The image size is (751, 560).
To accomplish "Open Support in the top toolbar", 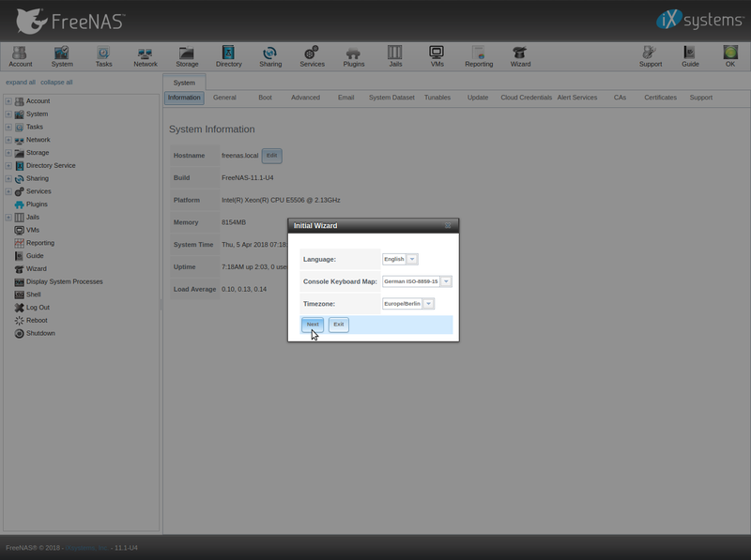I will [650, 56].
